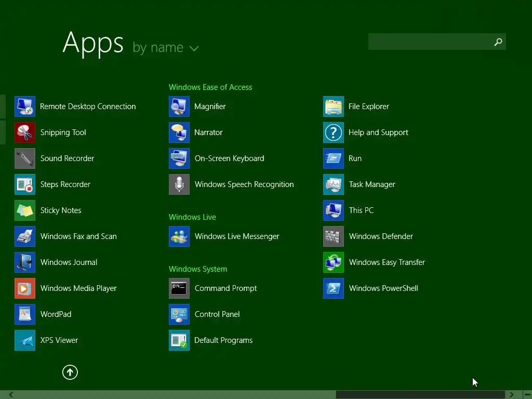Image resolution: width=532 pixels, height=399 pixels.
Task: Open the This PC icon
Action: coord(334,210)
